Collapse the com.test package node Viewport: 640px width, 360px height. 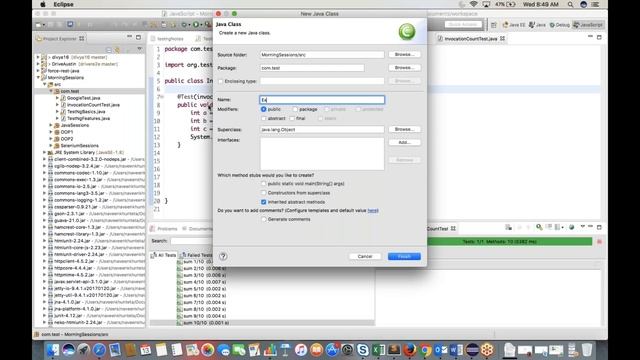(x=51, y=91)
